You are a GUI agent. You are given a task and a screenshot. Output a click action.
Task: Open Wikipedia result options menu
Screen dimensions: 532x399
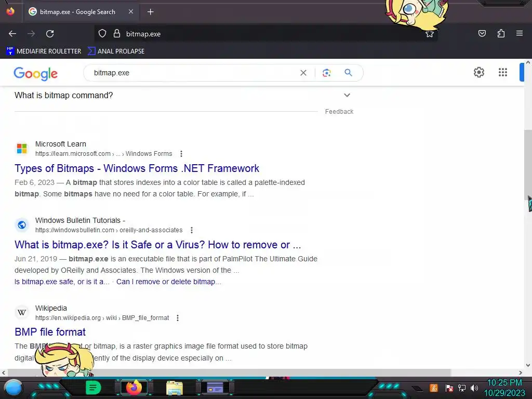[x=178, y=318]
